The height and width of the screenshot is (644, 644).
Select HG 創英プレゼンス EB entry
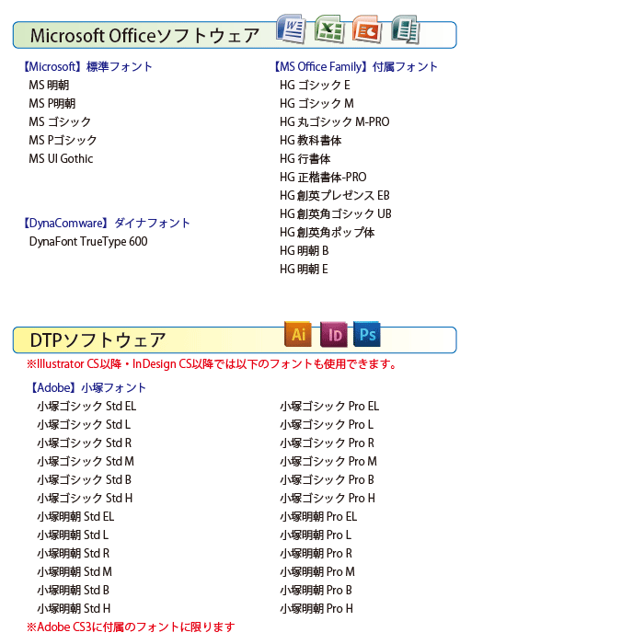click(x=335, y=195)
